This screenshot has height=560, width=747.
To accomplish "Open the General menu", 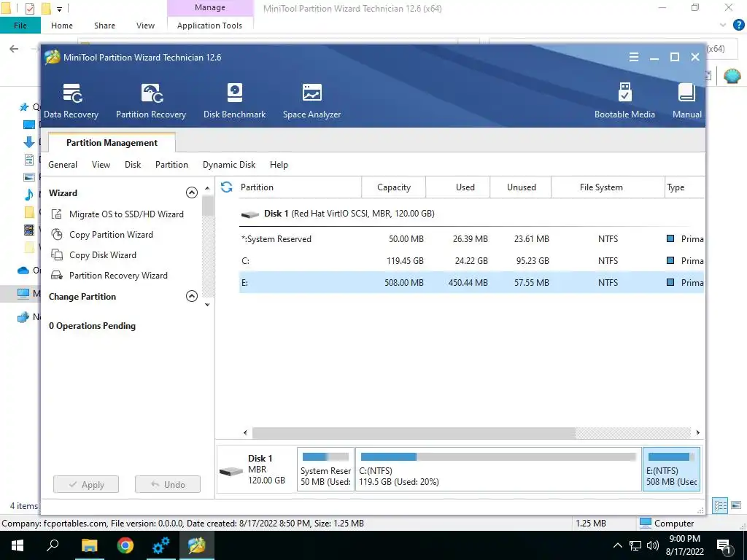I will pyautogui.click(x=63, y=165).
